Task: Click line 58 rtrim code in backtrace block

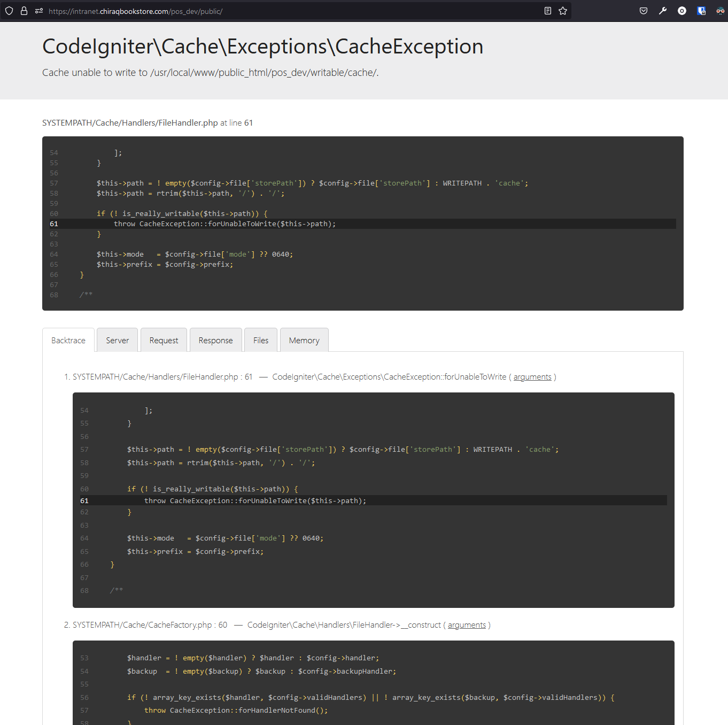Action: [221, 463]
